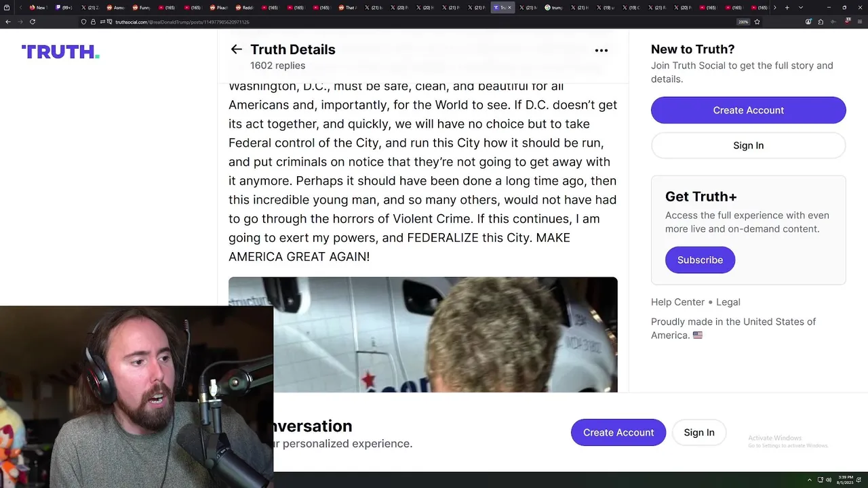Reload the page with the refresh icon
This screenshot has width=868, height=488.
pos(32,22)
